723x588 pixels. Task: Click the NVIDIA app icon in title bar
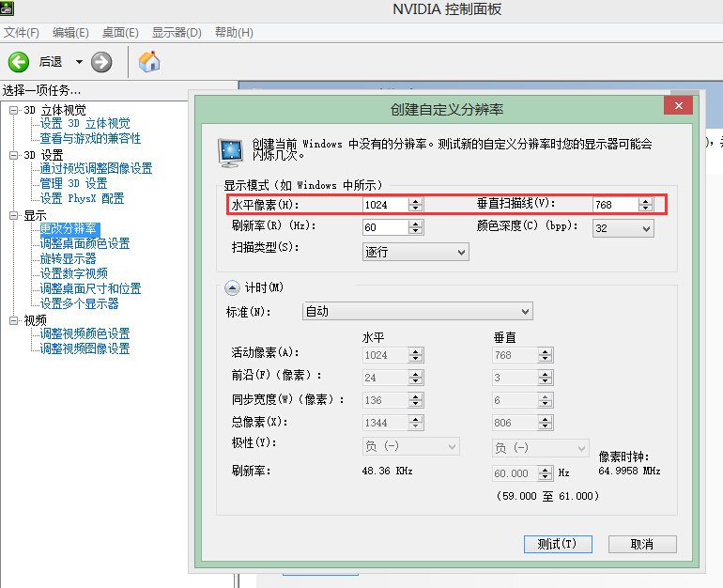coord(7,8)
